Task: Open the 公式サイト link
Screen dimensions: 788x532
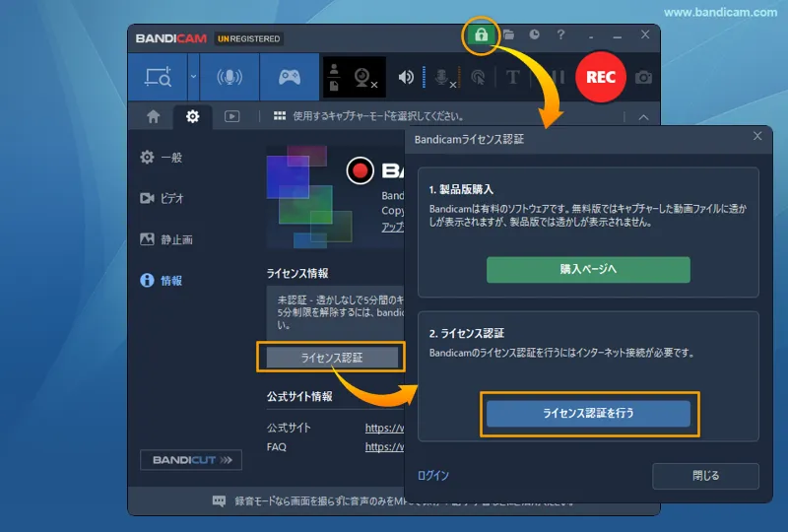Action: [x=384, y=428]
